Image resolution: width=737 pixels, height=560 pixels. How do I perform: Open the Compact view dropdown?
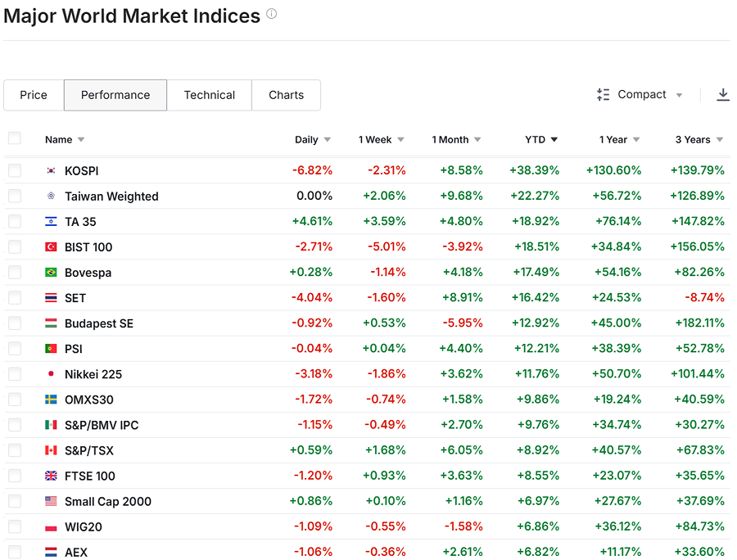(679, 96)
